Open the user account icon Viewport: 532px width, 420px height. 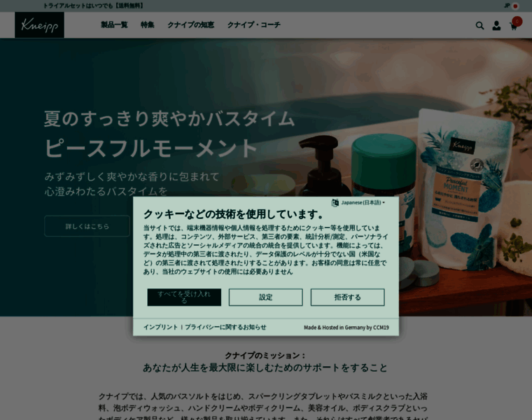coord(496,25)
